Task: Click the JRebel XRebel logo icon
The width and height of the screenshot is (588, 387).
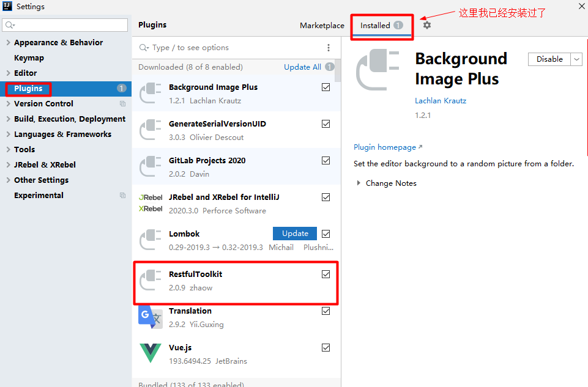Action: [151, 203]
